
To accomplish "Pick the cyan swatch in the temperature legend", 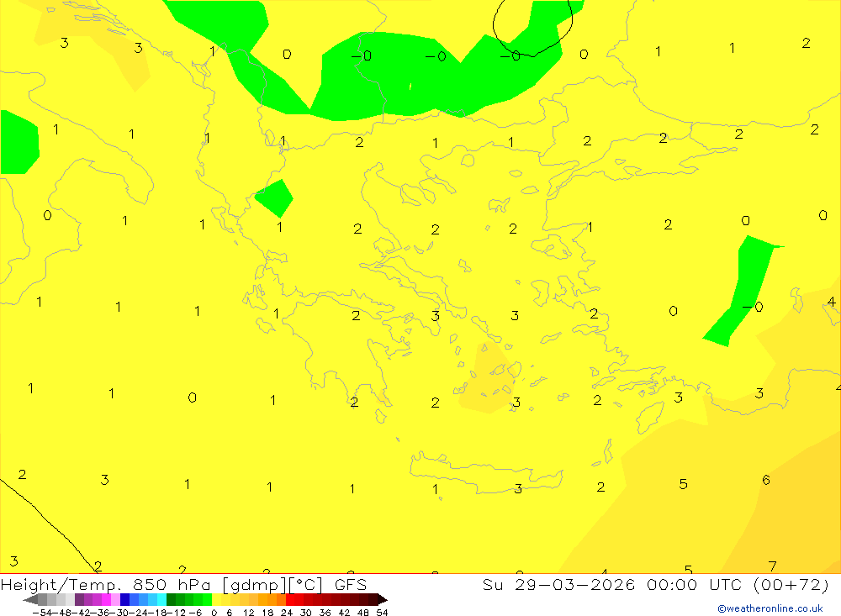I will coord(161,599).
